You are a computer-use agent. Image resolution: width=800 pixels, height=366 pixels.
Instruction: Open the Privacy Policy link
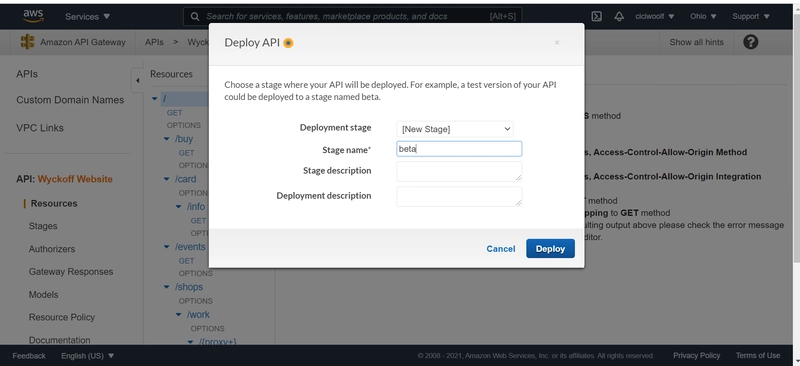coord(696,355)
